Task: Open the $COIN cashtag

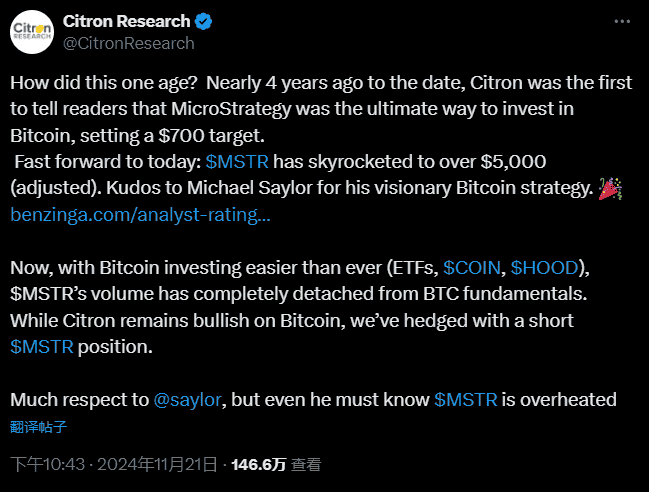Action: (x=472, y=268)
